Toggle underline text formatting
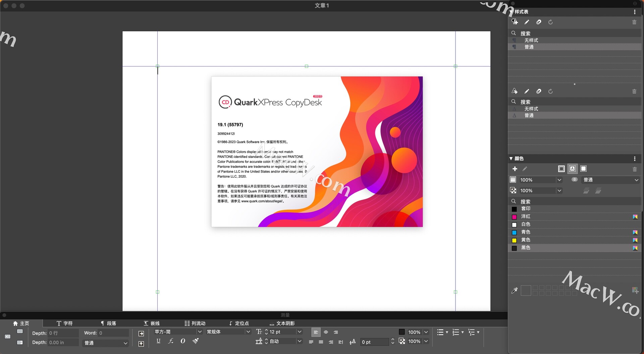644x354 pixels. coord(158,341)
